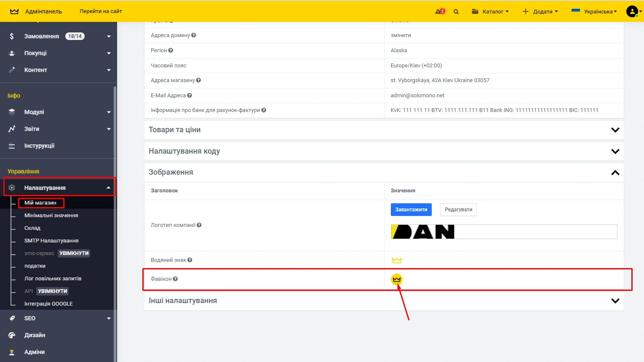Click the watermark crown image

click(397, 260)
